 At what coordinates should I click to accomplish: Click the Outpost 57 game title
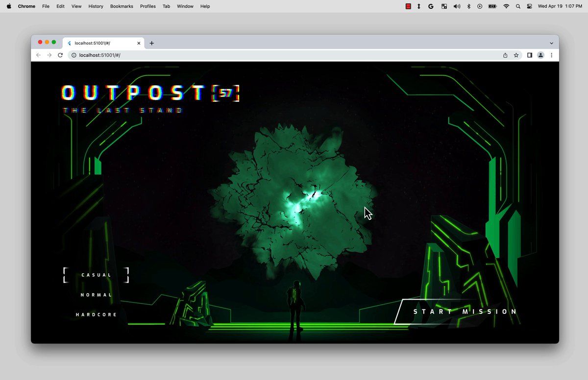coord(150,93)
